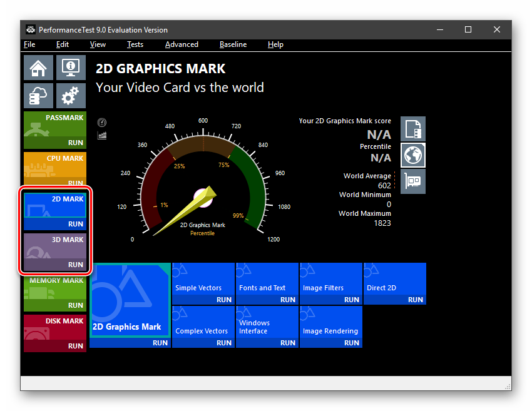
Task: Click the large 2D Graphics Mark tile
Action: [130, 304]
